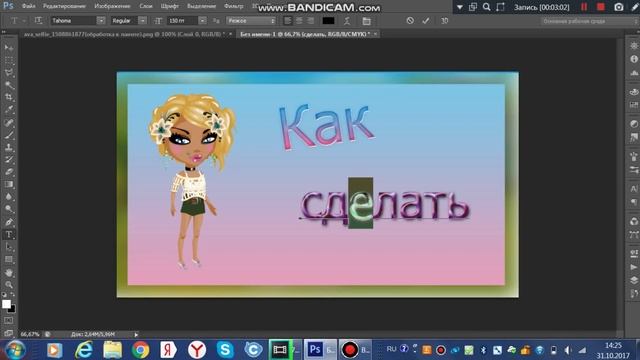The height and width of the screenshot is (360, 640).
Task: Take a Bandicam screenshot with camera icon
Action: tap(619, 7)
